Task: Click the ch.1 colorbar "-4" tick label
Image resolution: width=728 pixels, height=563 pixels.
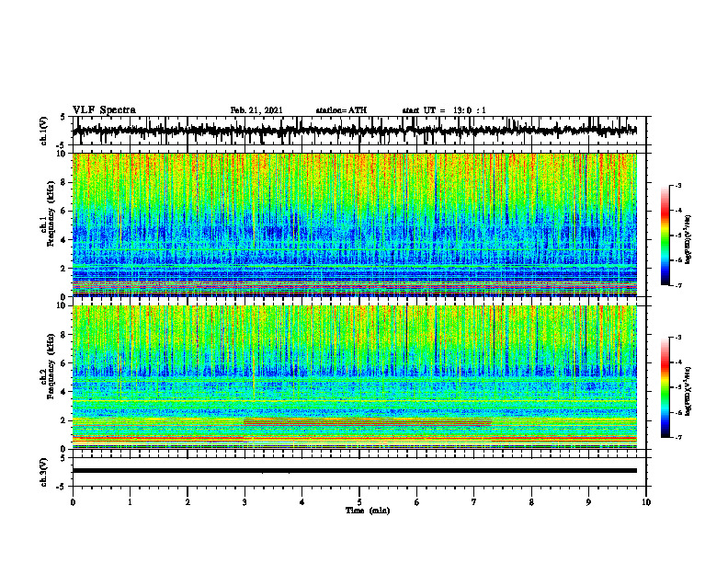Action: coord(678,211)
